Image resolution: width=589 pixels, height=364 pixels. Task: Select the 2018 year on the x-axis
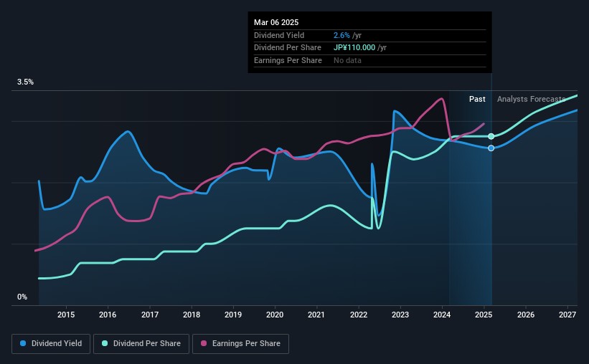point(192,315)
